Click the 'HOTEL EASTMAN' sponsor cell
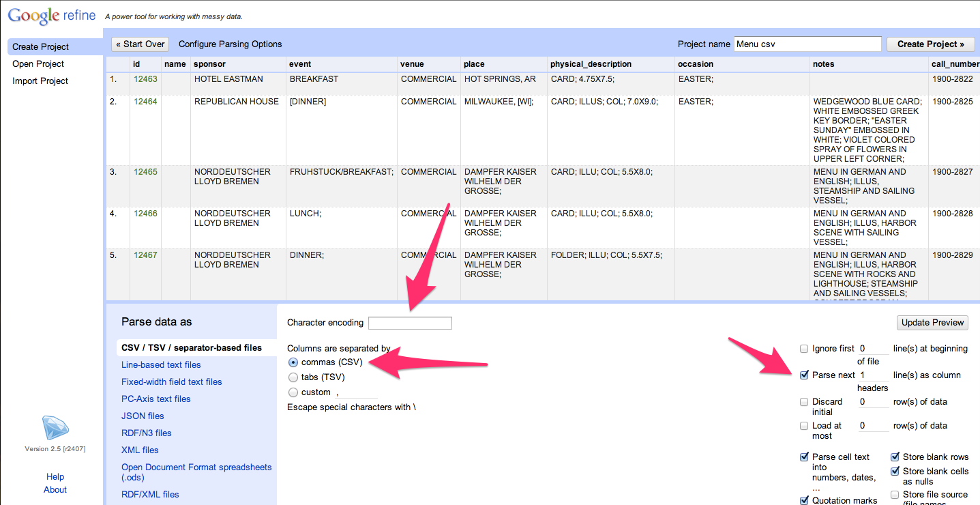980x505 pixels. coord(228,79)
